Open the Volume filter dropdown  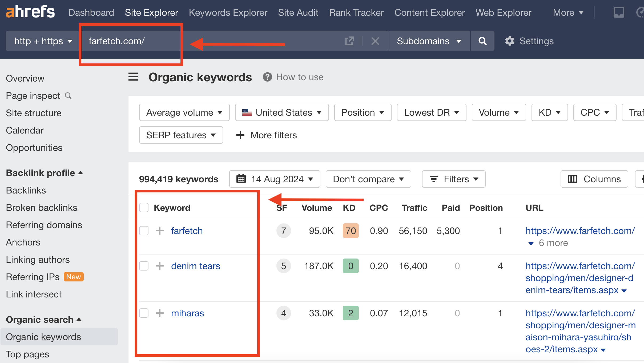click(499, 112)
